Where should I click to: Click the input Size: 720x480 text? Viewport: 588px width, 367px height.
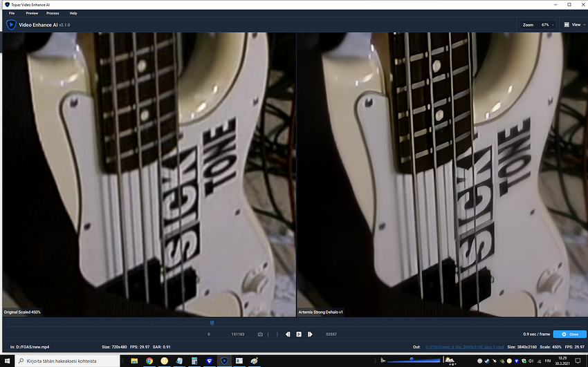click(114, 347)
